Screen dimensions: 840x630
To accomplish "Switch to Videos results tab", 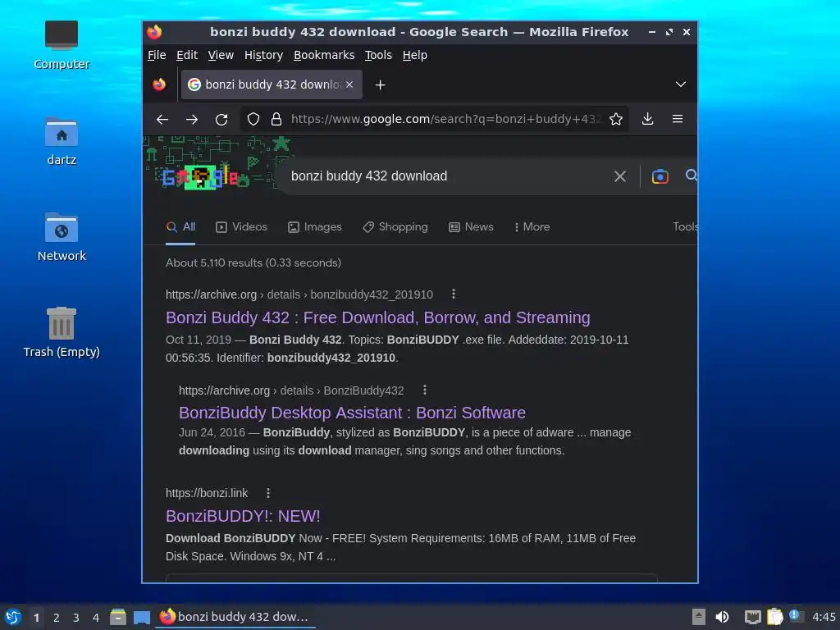I will (x=242, y=227).
